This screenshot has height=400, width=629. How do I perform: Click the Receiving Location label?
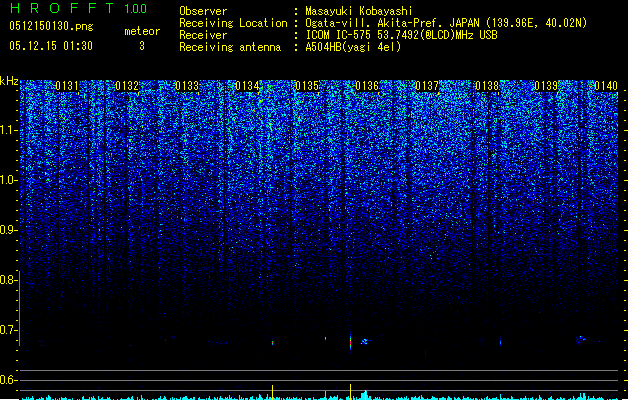(233, 23)
